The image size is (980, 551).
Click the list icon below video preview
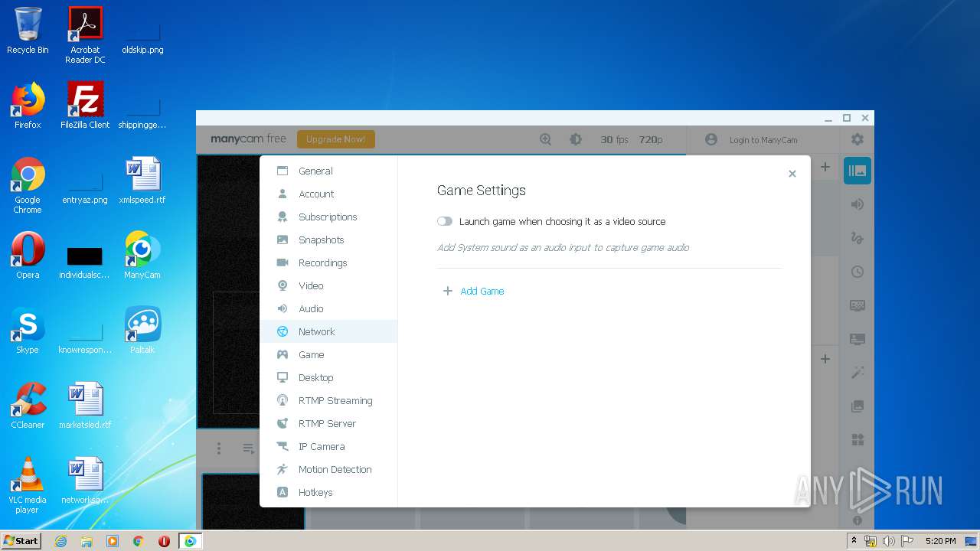coord(248,448)
